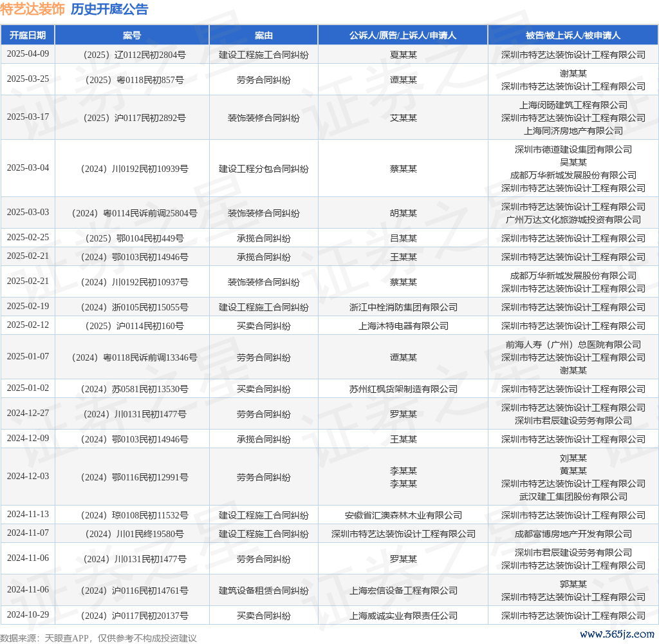Select defendant 黄某某
The image size is (659, 644).
pos(573,471)
